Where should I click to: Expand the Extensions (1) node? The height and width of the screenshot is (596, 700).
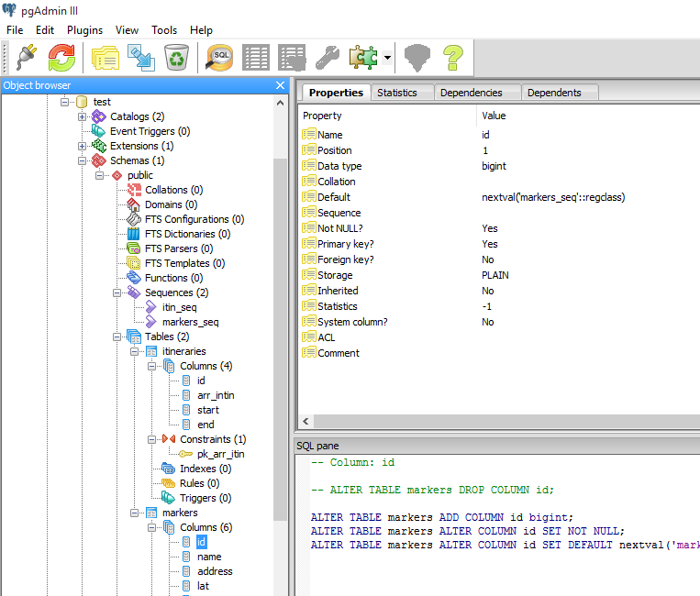83,147
